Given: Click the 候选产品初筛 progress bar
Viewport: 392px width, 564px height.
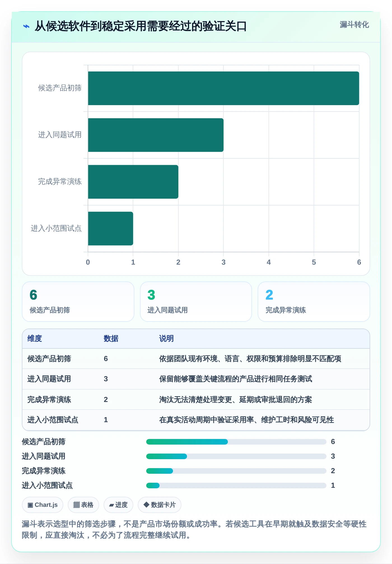Looking at the screenshot, I should [236, 442].
